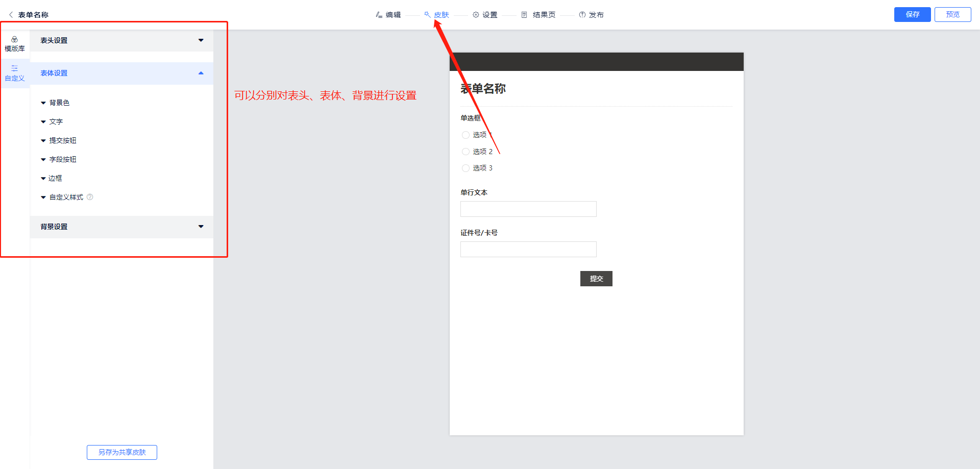980x469 pixels.
Task: Click the 发布 publish step icon
Action: [x=582, y=15]
